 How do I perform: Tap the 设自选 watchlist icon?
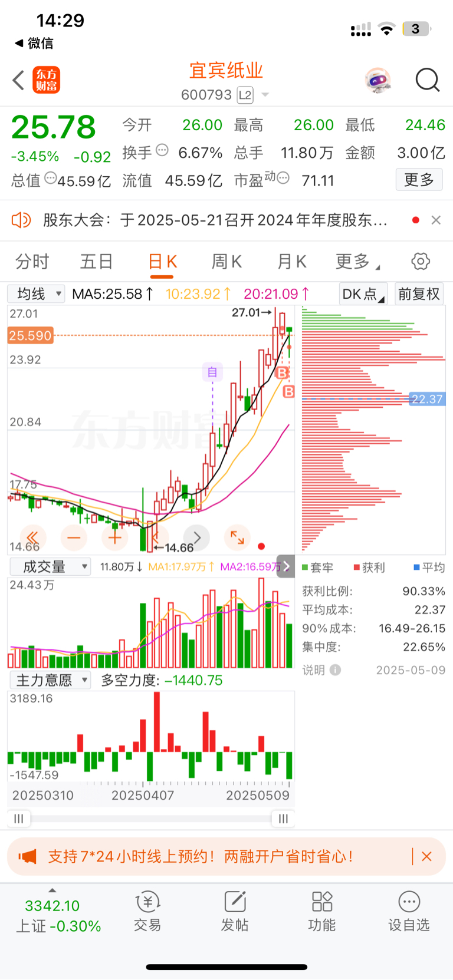(x=409, y=911)
